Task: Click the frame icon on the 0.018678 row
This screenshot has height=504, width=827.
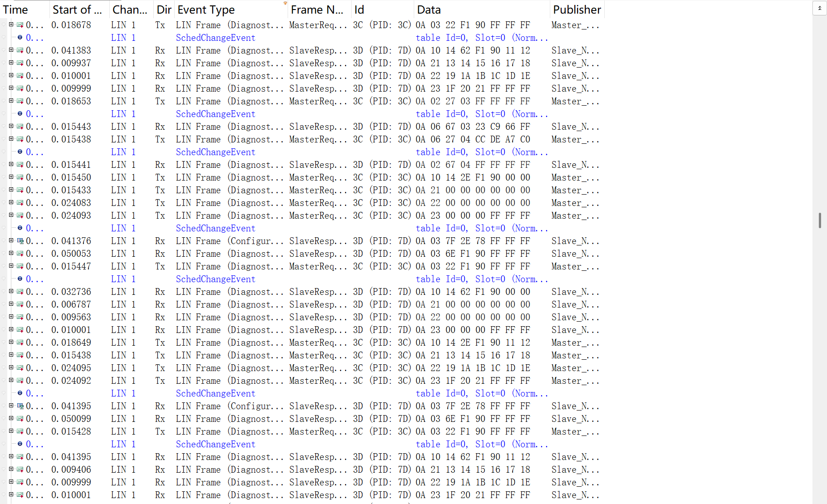Action: click(20, 25)
